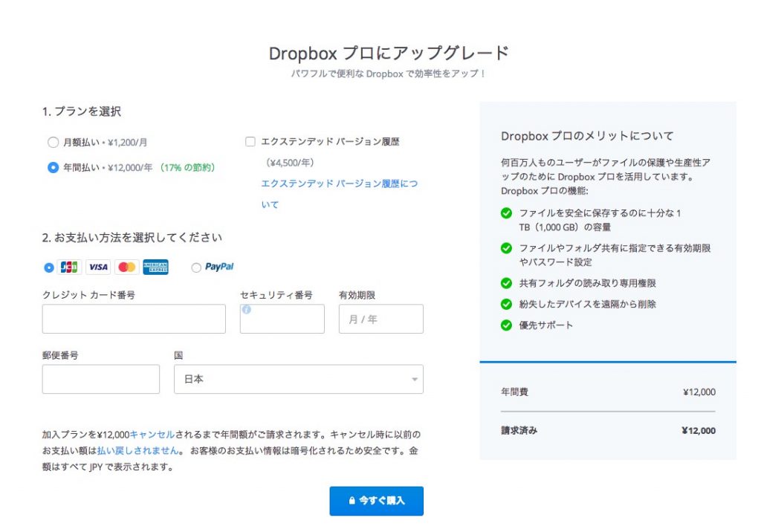Click the green checkmark beside 紛失したデバイスを遠隔から削除
Screen dimensions: 761x532
click(x=506, y=305)
